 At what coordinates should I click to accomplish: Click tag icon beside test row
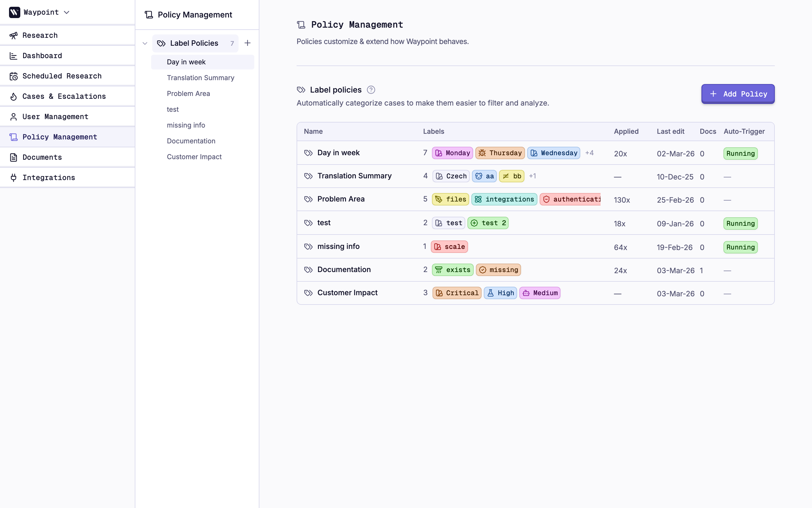[308, 223]
